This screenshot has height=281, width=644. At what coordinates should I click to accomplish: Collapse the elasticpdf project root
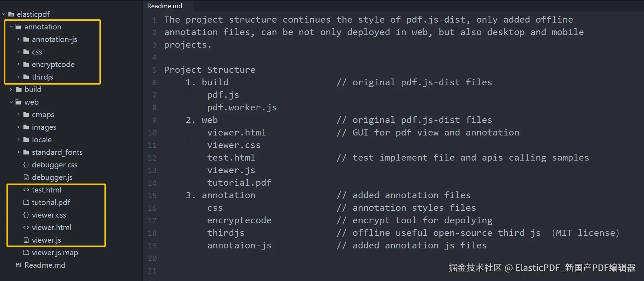[x=4, y=14]
